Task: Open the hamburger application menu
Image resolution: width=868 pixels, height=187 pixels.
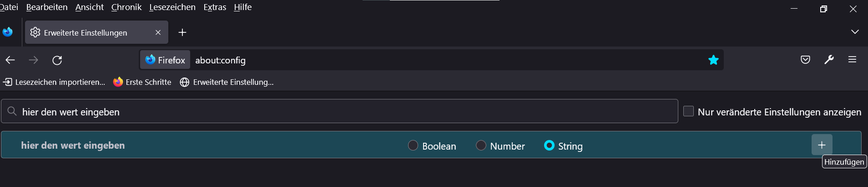Action: [852, 60]
